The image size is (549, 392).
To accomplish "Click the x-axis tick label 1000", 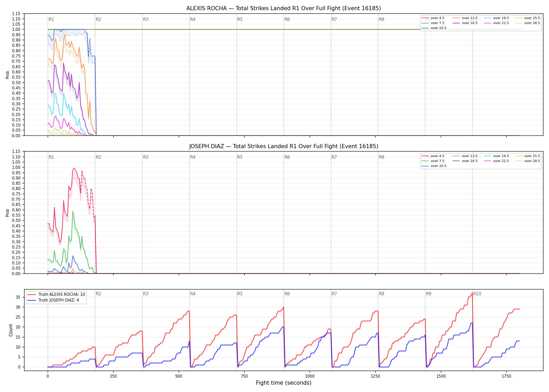I will pyautogui.click(x=310, y=376).
